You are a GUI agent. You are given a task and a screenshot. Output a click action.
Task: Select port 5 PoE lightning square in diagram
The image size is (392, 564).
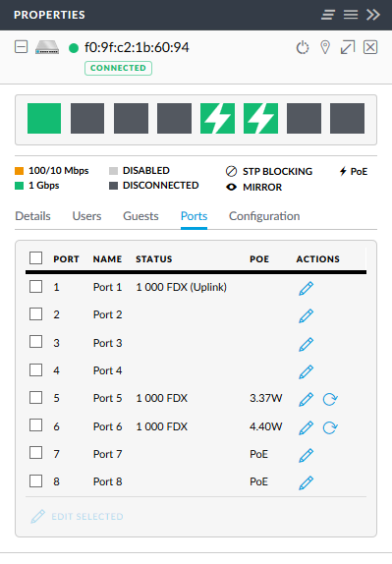[217, 118]
